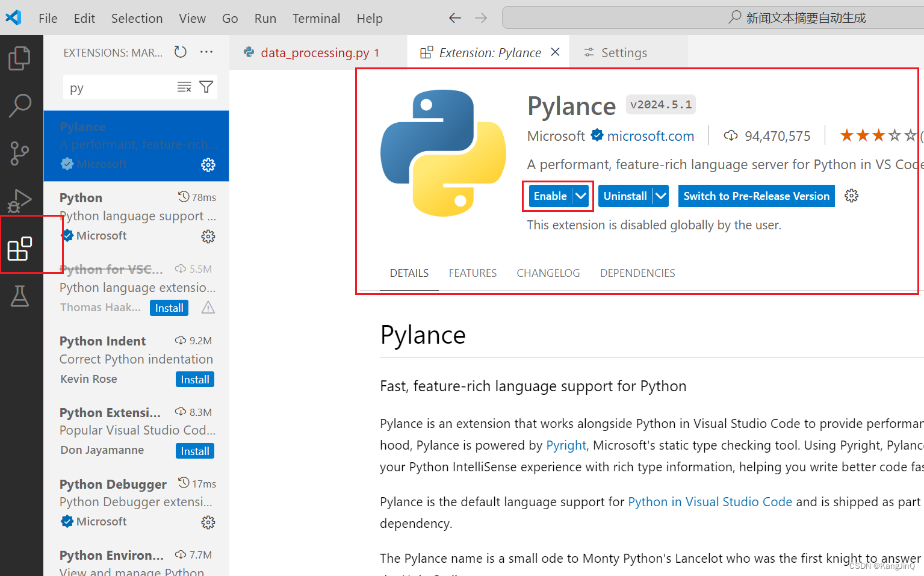Click the Pylance Python logo image

pos(443,153)
